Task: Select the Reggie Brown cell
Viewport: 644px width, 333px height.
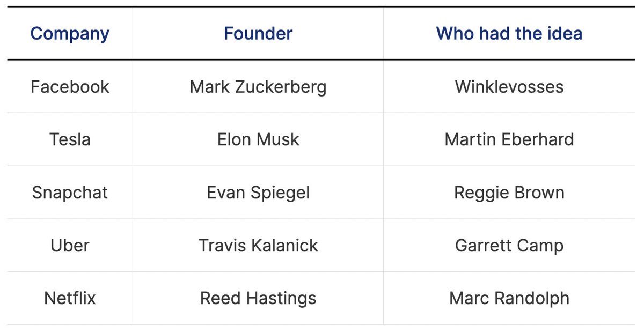Action: pos(509,193)
